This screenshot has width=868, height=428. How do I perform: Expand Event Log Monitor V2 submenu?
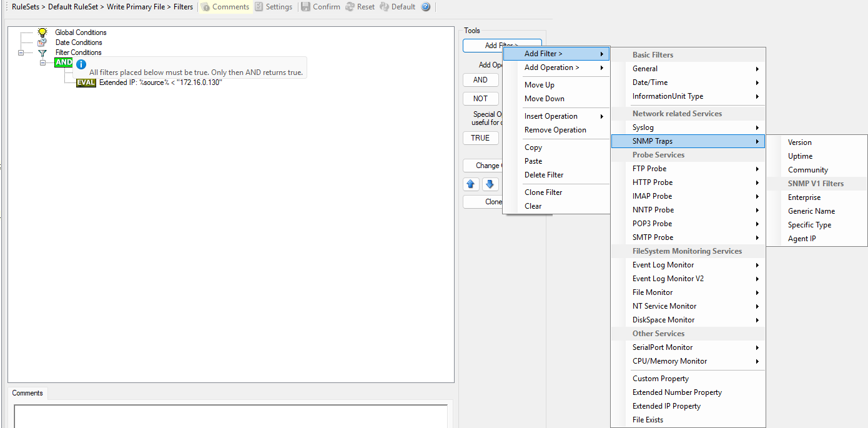click(x=688, y=279)
